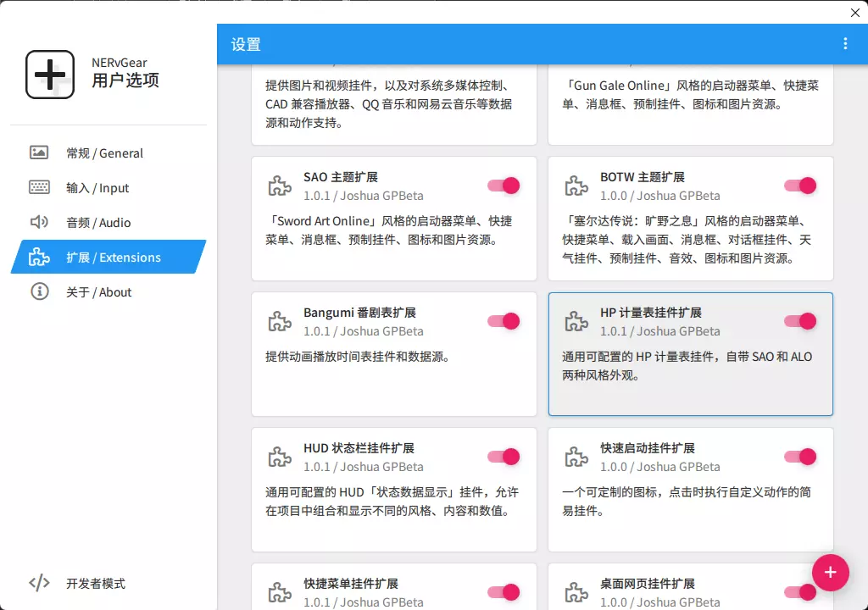Click the Extensions puzzle icon in sidebar
The height and width of the screenshot is (610, 868).
pos(39,257)
